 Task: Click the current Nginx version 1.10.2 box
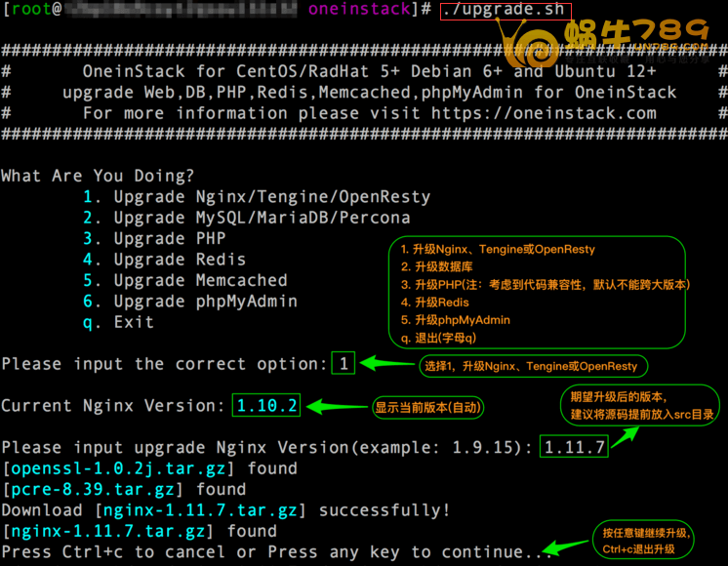266,406
